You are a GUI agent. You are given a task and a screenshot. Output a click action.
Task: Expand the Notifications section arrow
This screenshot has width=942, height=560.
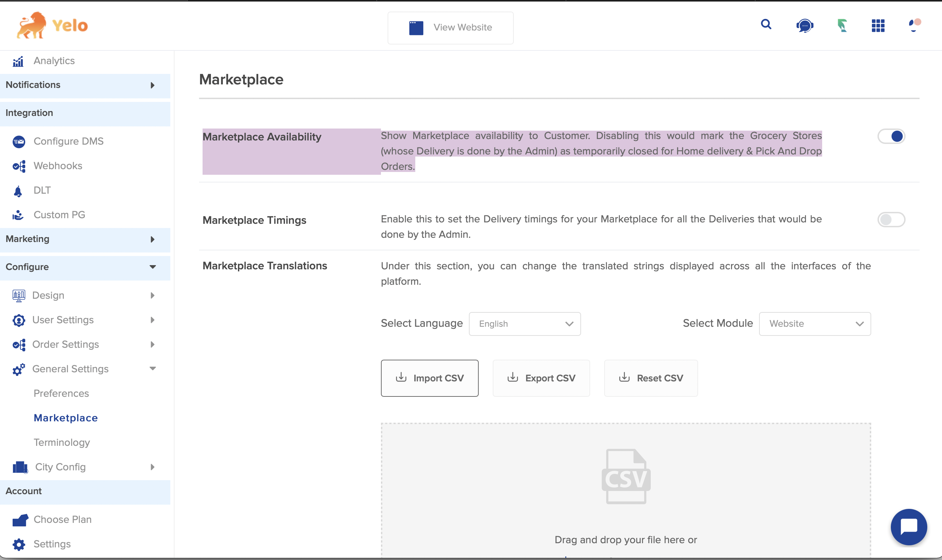152,85
